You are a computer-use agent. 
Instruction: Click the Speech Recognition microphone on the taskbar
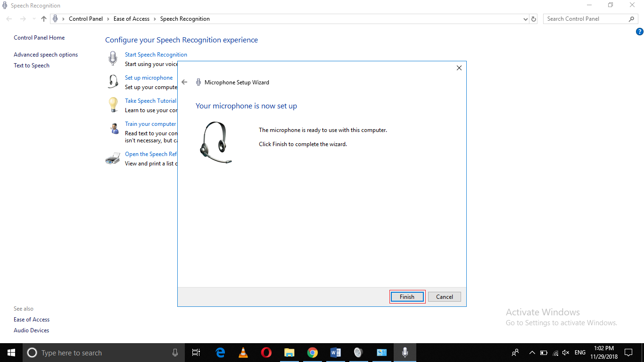pos(405,352)
